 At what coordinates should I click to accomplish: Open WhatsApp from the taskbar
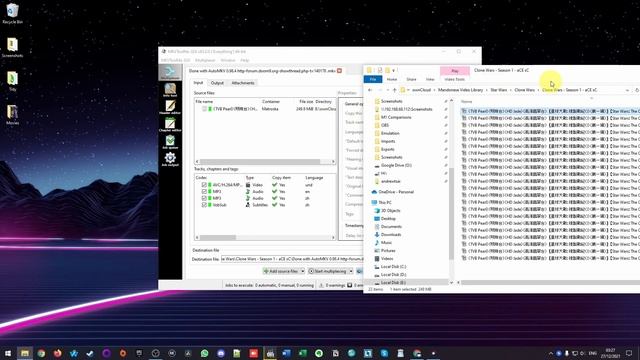click(x=204, y=353)
